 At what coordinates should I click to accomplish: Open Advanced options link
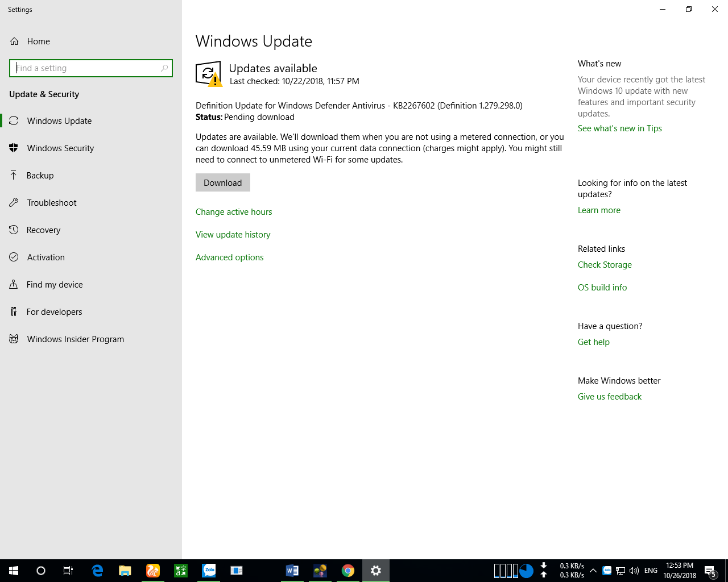[x=230, y=257]
